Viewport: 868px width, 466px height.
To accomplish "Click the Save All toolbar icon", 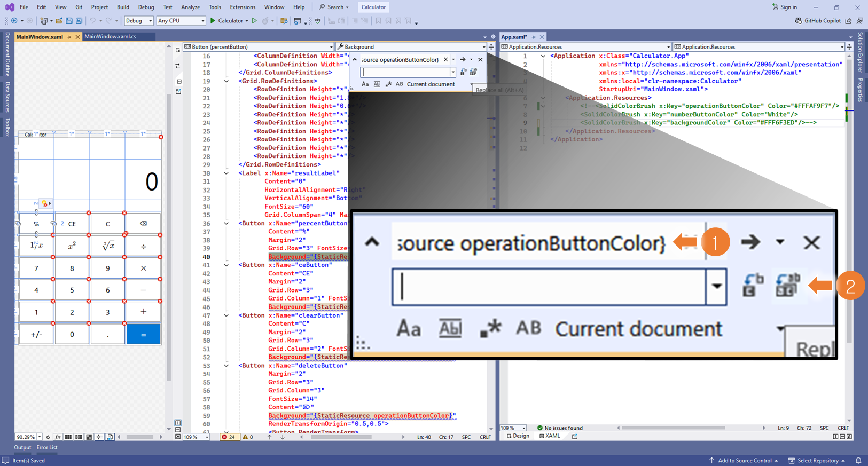I will point(79,21).
